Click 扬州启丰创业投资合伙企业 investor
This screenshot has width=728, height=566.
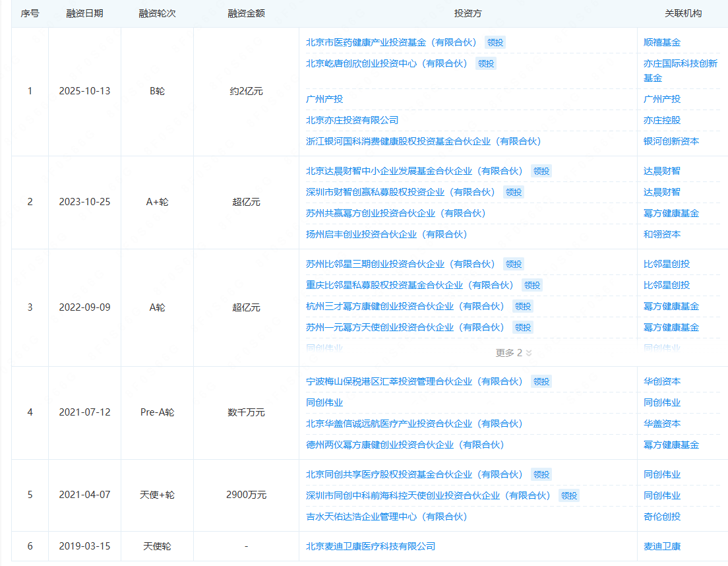[x=386, y=234]
